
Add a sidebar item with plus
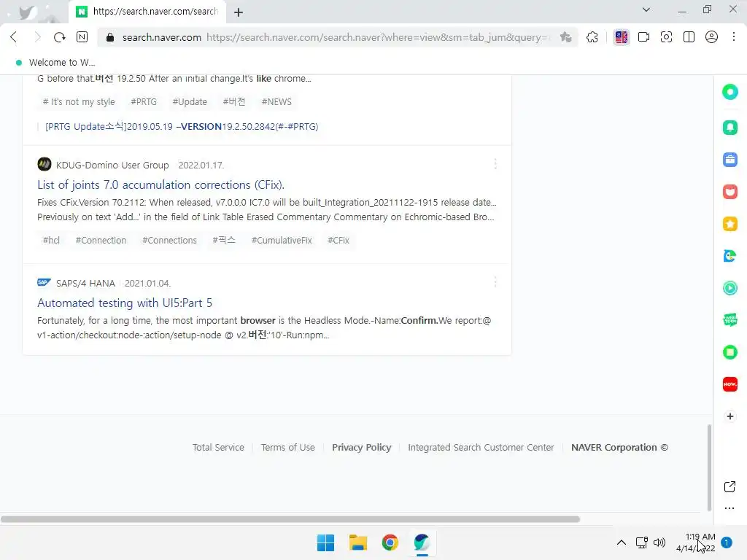click(x=729, y=416)
